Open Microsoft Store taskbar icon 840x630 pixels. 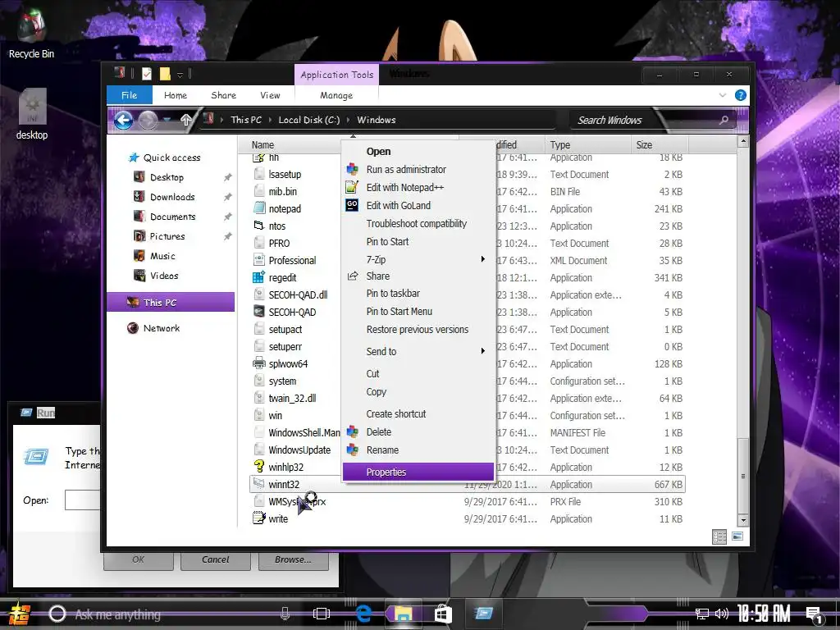point(443,614)
